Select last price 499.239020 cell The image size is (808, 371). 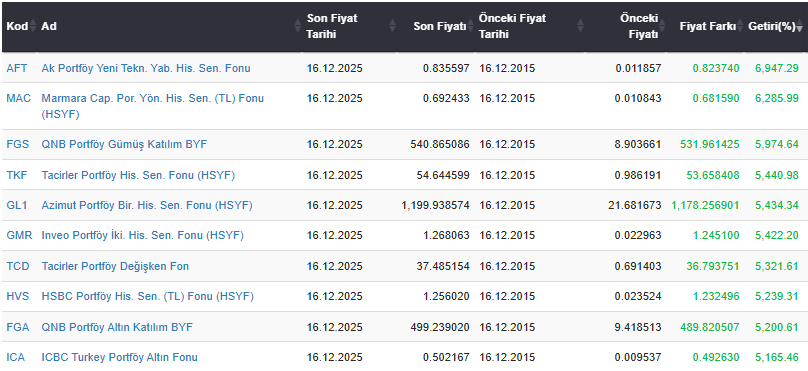(440, 327)
